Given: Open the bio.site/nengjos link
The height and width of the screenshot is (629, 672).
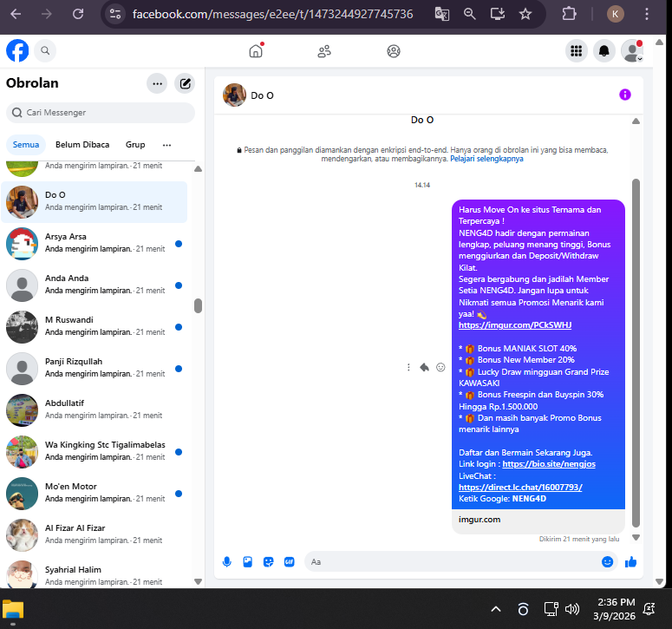Looking at the screenshot, I should 549,464.
